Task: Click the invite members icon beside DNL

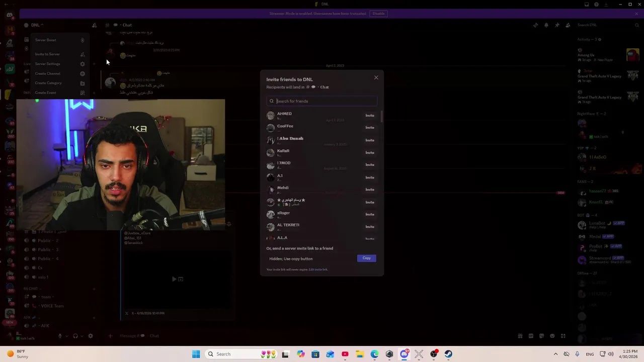Action: pyautogui.click(x=94, y=25)
